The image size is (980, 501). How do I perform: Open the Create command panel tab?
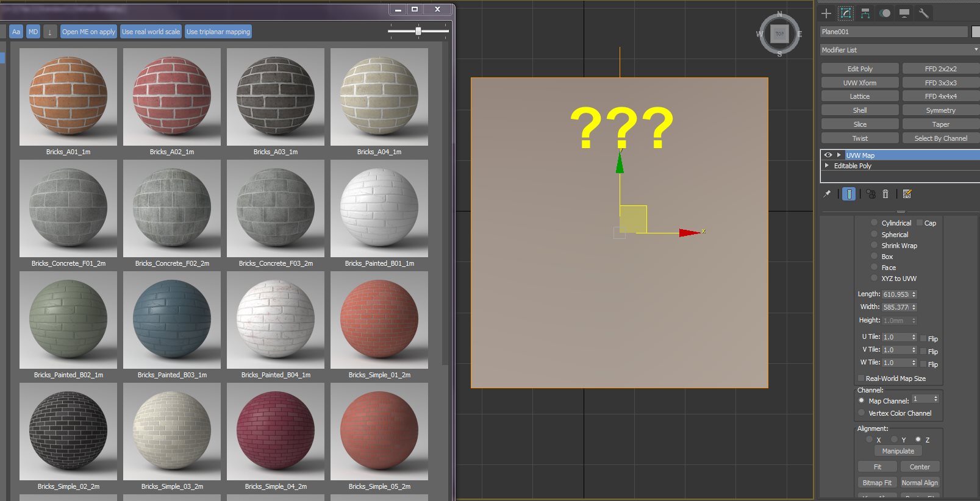826,13
